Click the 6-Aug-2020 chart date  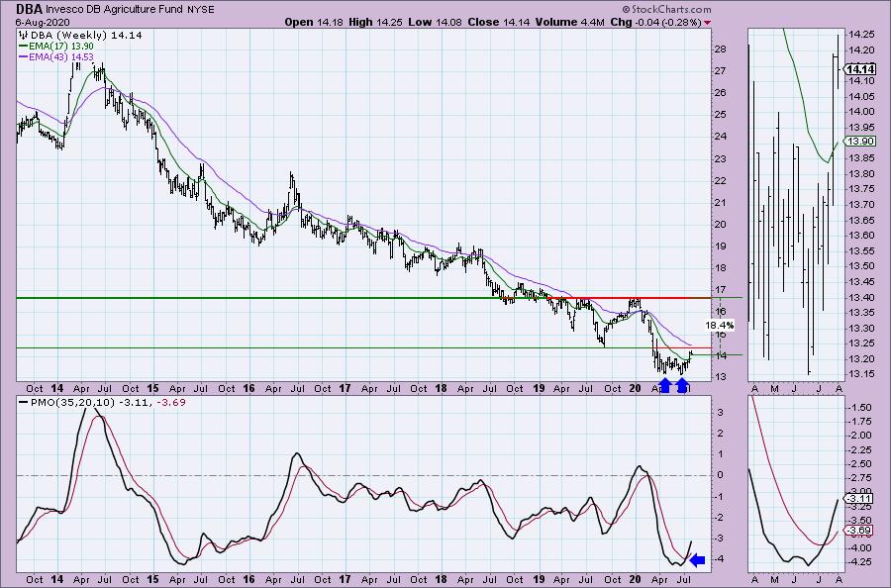tap(43, 22)
